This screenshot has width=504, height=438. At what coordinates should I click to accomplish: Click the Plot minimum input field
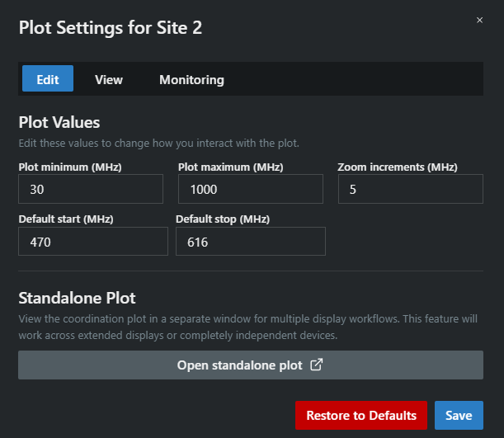pos(91,189)
